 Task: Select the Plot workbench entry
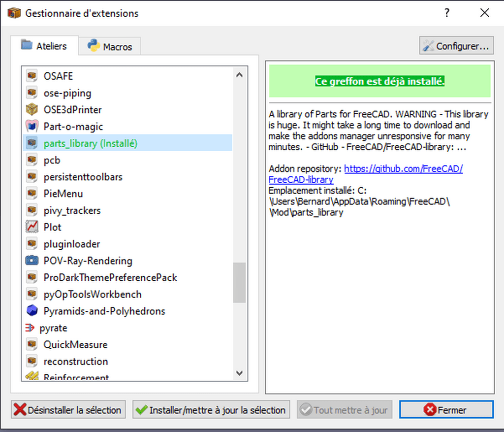(127, 227)
